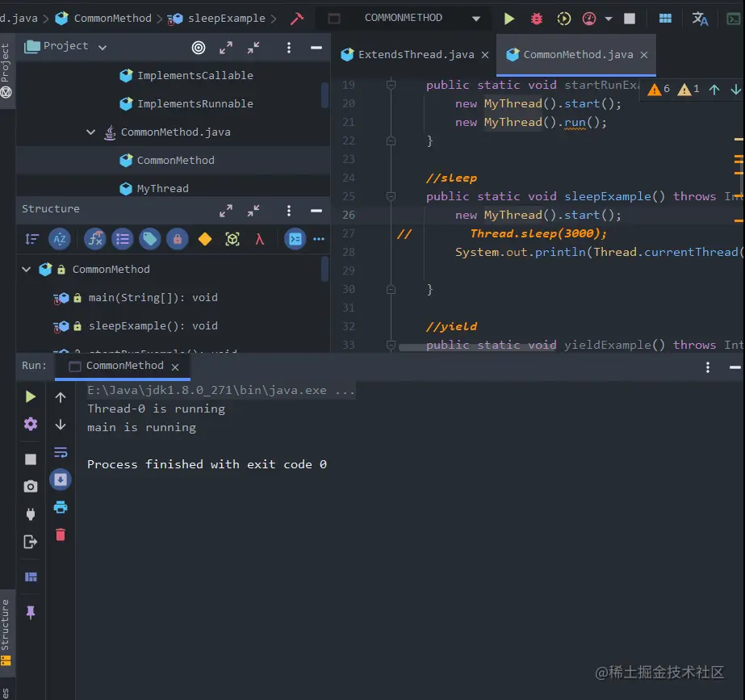Toggle show lambdas filter
The width and height of the screenshot is (745, 700).
coord(259,239)
